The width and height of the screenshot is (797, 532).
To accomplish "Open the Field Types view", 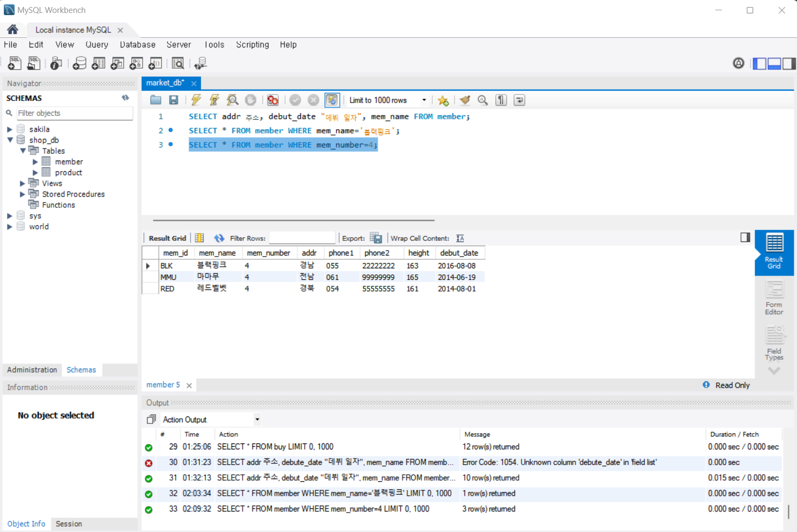I will click(774, 343).
